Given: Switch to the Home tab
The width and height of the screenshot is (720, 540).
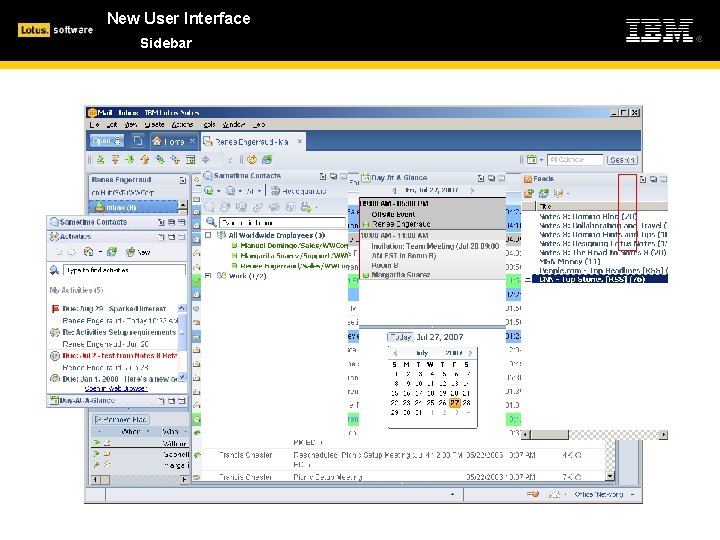Looking at the screenshot, I should pos(174,141).
